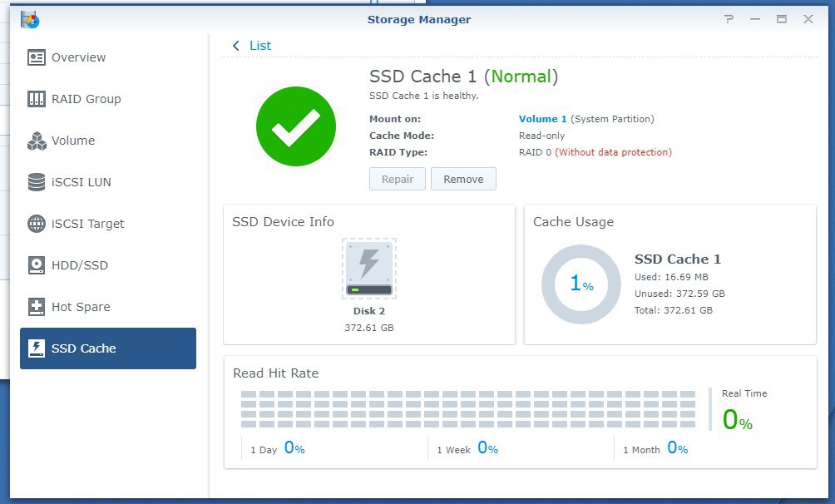Viewport: 835px width, 504px height.
Task: Click the 'Disk 2' label
Action: 369,311
